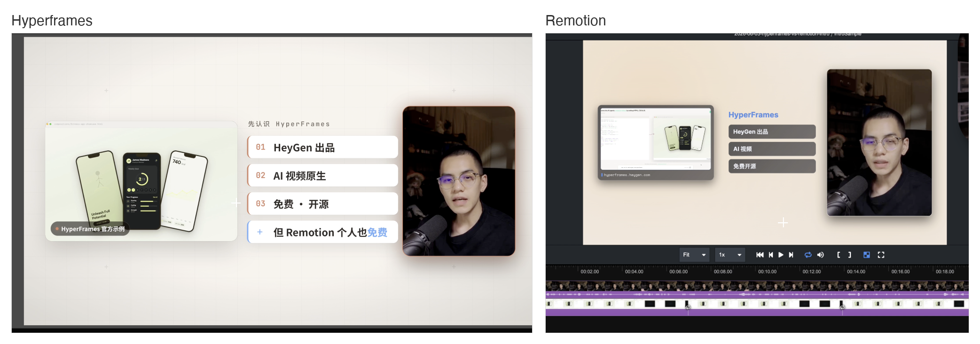Set in-point marker with left bracket icon
The width and height of the screenshot is (980, 344).
839,255
